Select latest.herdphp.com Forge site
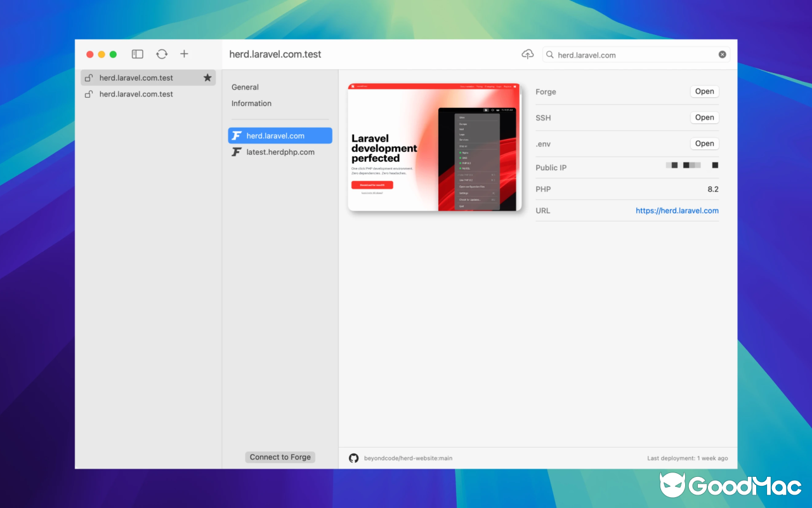The width and height of the screenshot is (812, 508). pyautogui.click(x=280, y=152)
